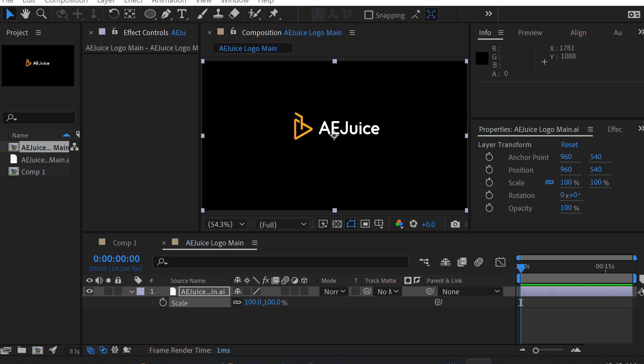644x364 pixels.
Task: Select the Type tool
Action: (x=182, y=14)
